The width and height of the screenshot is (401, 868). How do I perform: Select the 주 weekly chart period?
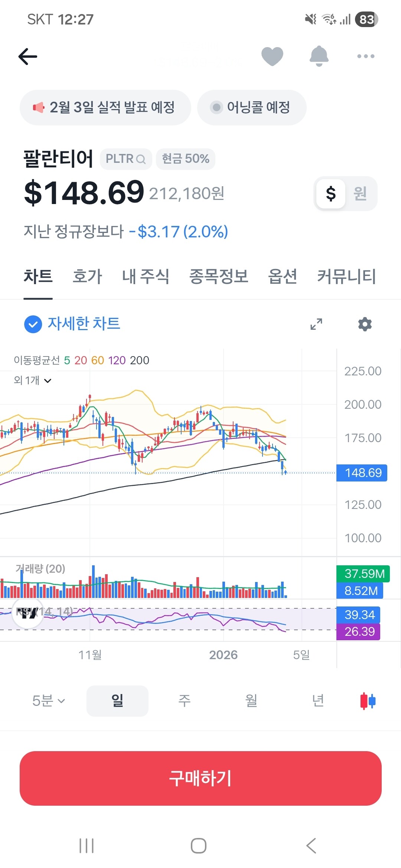point(185,701)
